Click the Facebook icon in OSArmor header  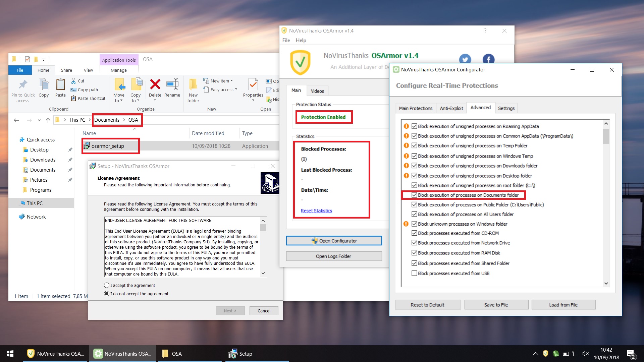click(488, 59)
